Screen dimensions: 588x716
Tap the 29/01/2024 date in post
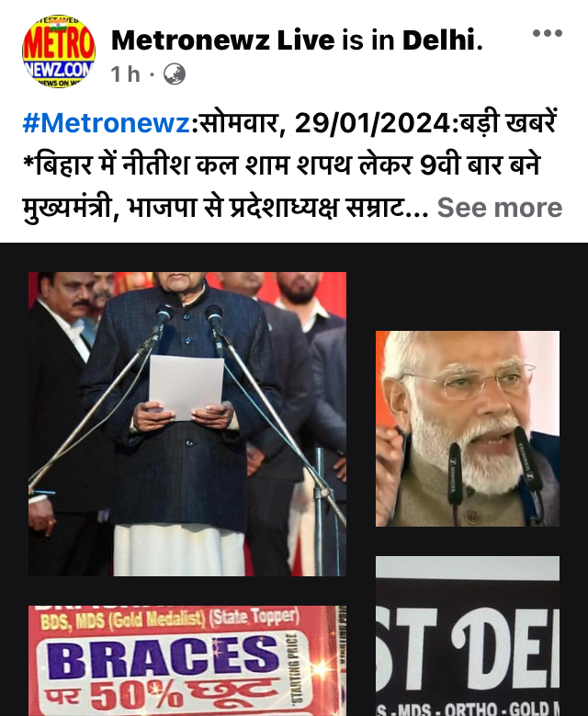click(373, 123)
